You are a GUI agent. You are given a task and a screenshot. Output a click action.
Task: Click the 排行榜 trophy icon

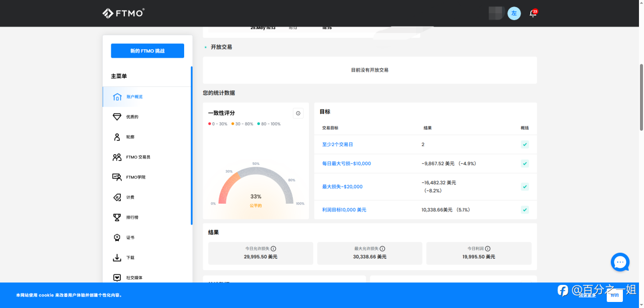117,218
